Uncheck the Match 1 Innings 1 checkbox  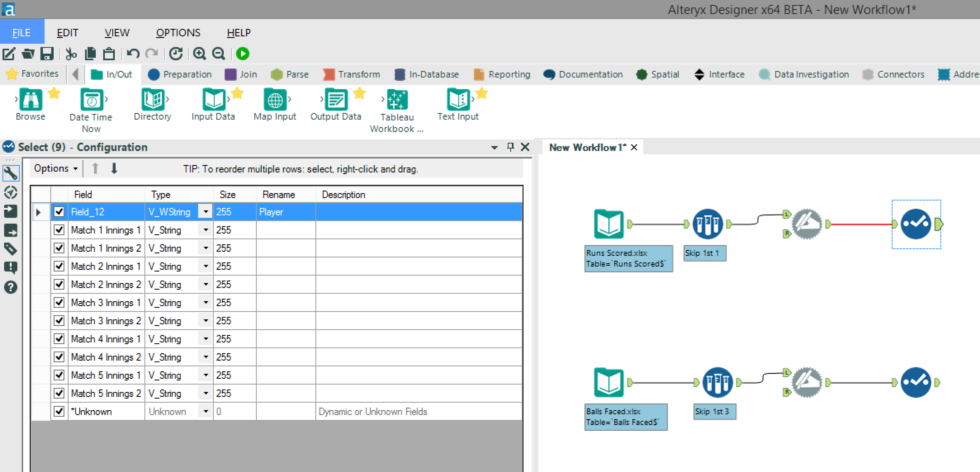pos(59,230)
